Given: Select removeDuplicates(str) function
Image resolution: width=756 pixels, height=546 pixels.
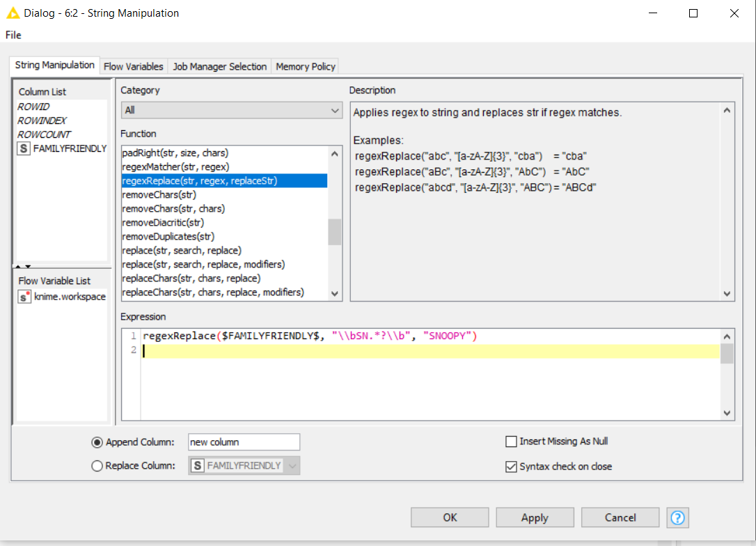Looking at the screenshot, I should tap(224, 237).
